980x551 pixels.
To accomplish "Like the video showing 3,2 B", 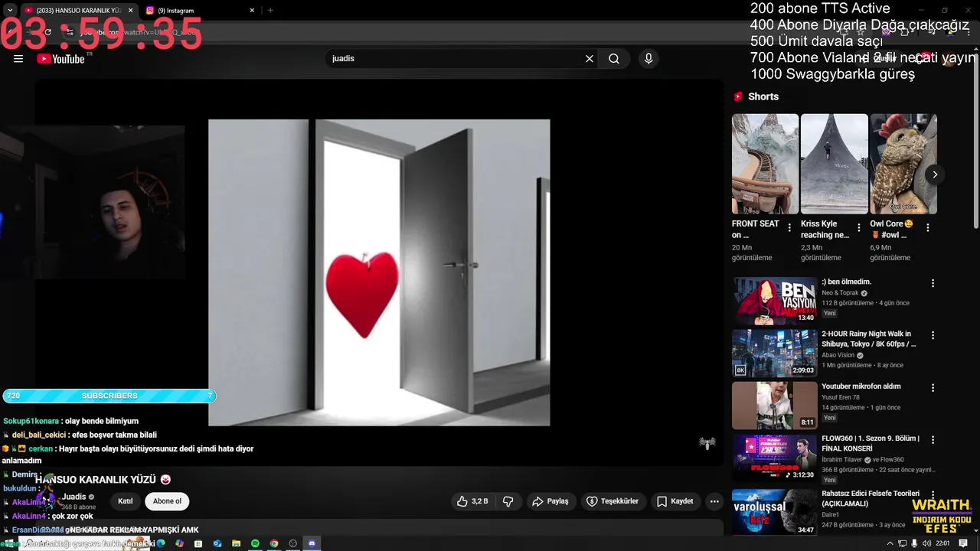I will click(472, 501).
